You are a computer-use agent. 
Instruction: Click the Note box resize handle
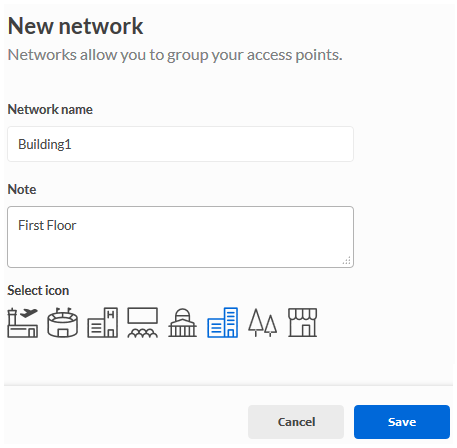(x=347, y=261)
